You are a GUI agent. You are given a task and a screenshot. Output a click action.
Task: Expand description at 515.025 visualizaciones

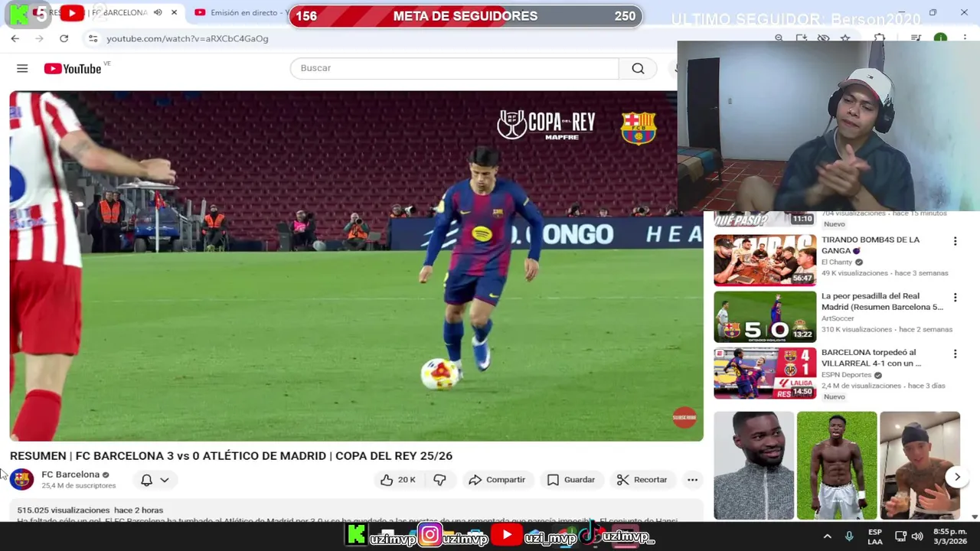click(90, 510)
